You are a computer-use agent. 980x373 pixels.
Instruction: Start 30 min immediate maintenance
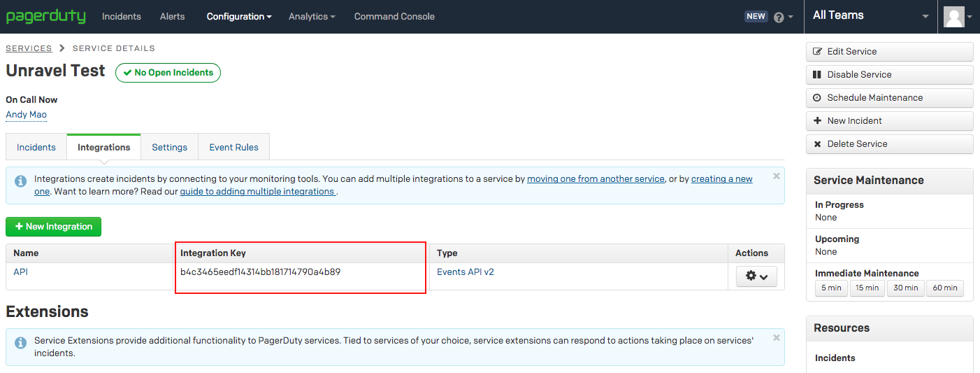point(906,288)
